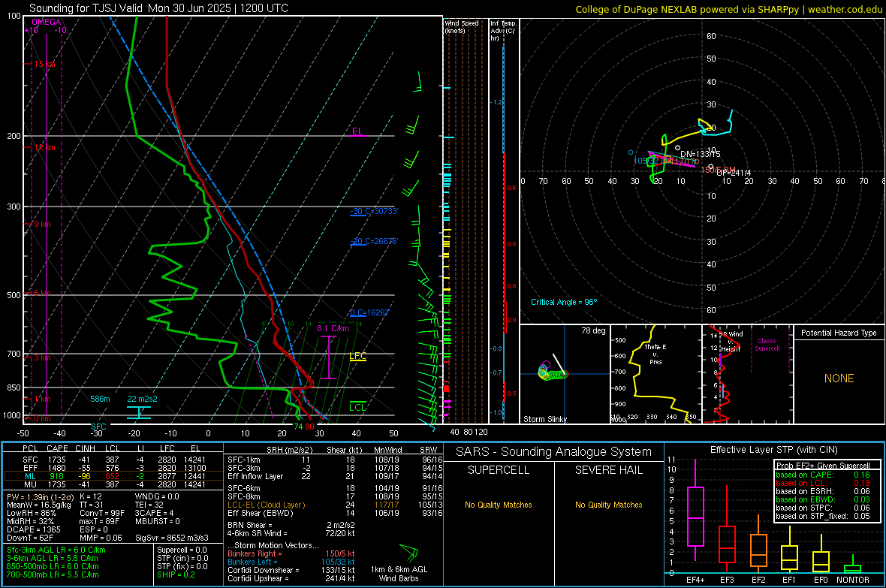Click '78 deg' in Storm Slinky panel

pyautogui.click(x=593, y=330)
